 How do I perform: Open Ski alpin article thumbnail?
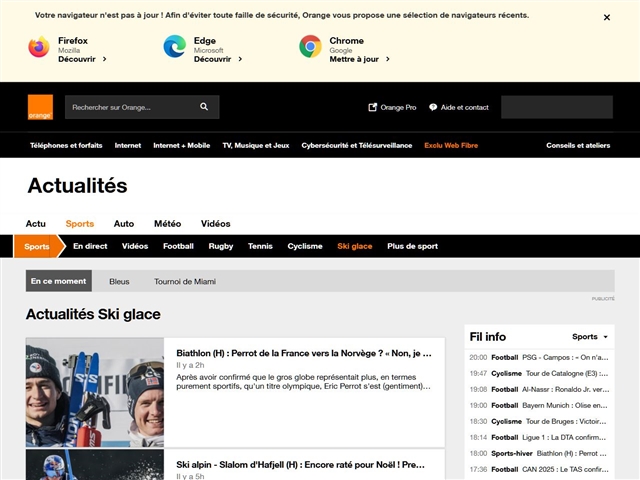(x=95, y=464)
